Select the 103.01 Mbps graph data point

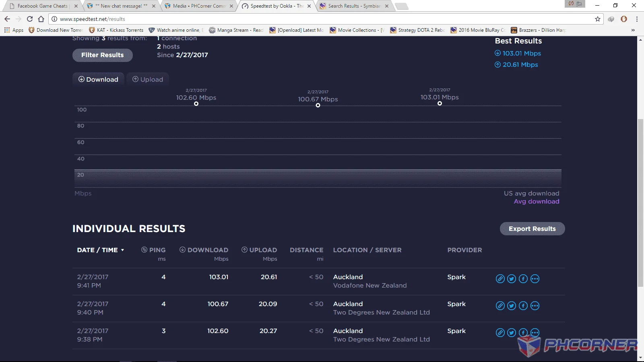point(440,103)
